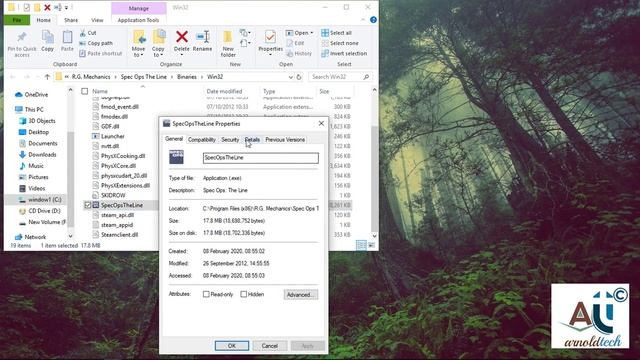Click Select none in ribbon
640x360 pixels.
click(x=340, y=43)
